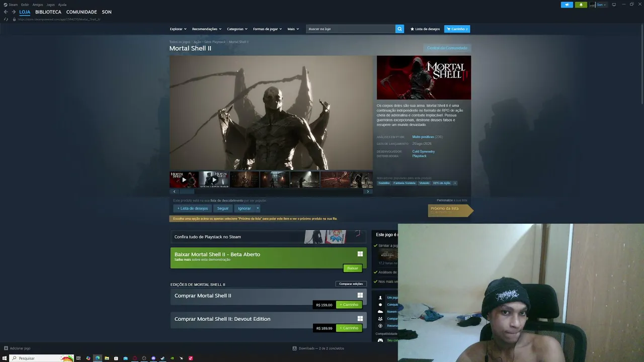Open the Copilot icon on the taskbar
Viewport: 644px width, 362px height.
coord(88,358)
